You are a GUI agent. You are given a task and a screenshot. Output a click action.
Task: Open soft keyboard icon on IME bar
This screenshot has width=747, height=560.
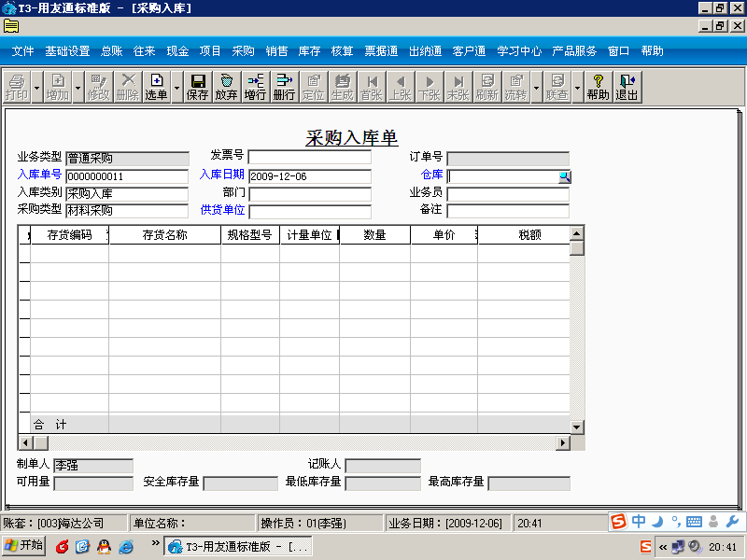coord(694,522)
